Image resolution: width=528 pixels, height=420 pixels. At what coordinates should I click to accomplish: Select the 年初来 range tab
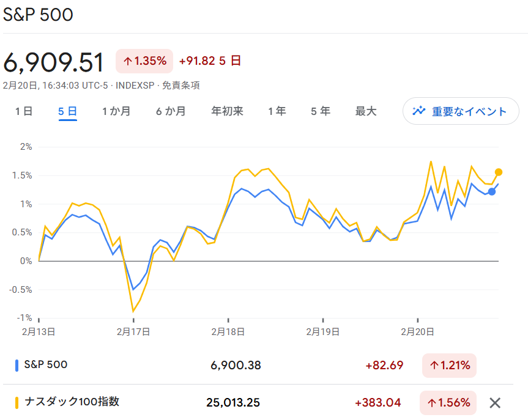(x=226, y=111)
